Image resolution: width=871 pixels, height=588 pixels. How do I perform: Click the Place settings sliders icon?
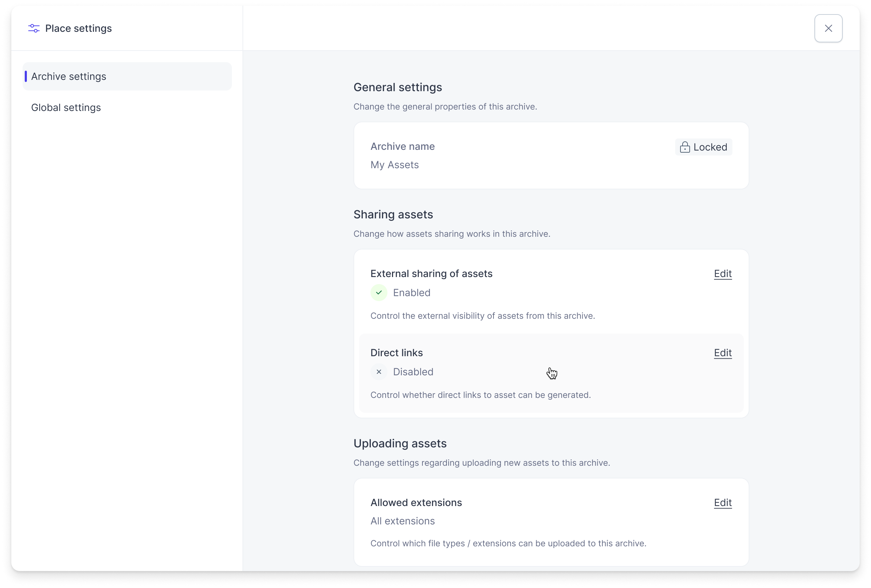(x=34, y=28)
